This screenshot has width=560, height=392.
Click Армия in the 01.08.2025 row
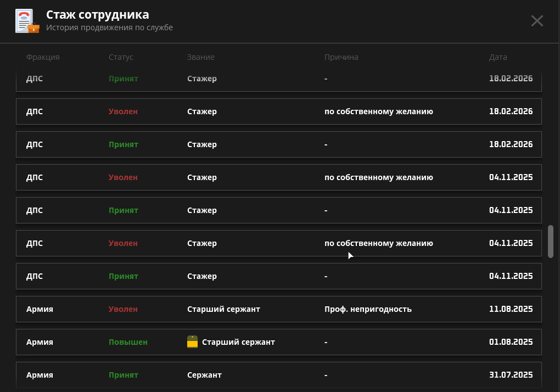click(40, 342)
